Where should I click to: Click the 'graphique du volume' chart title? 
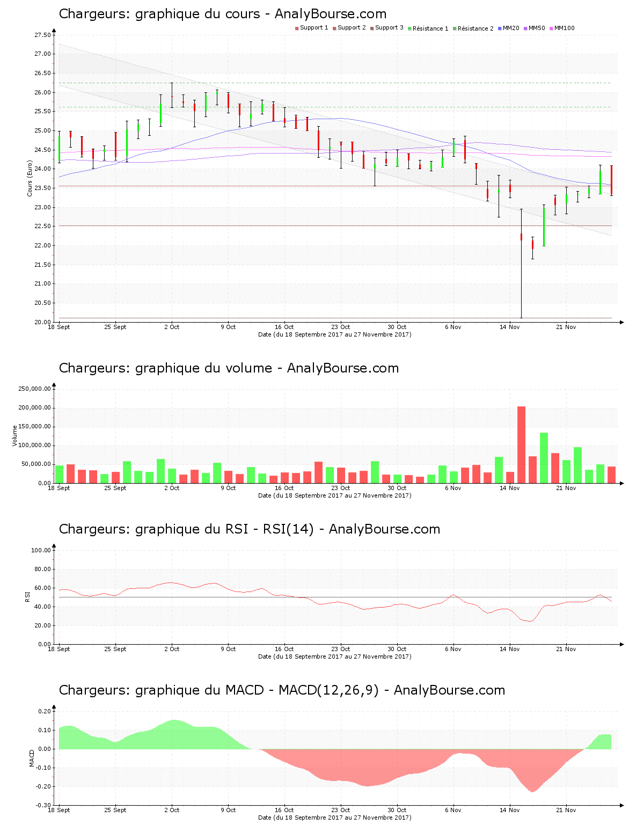[x=229, y=368]
